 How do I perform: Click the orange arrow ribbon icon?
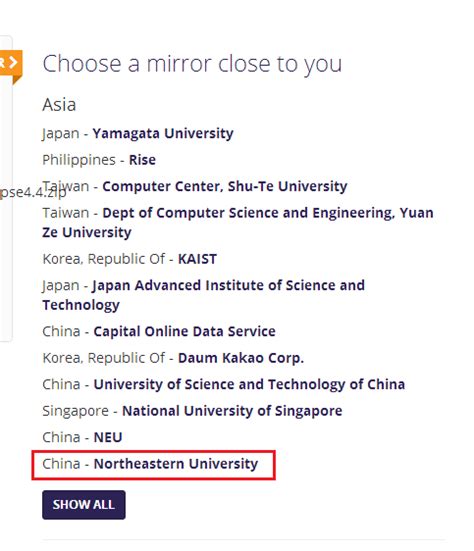click(x=11, y=65)
